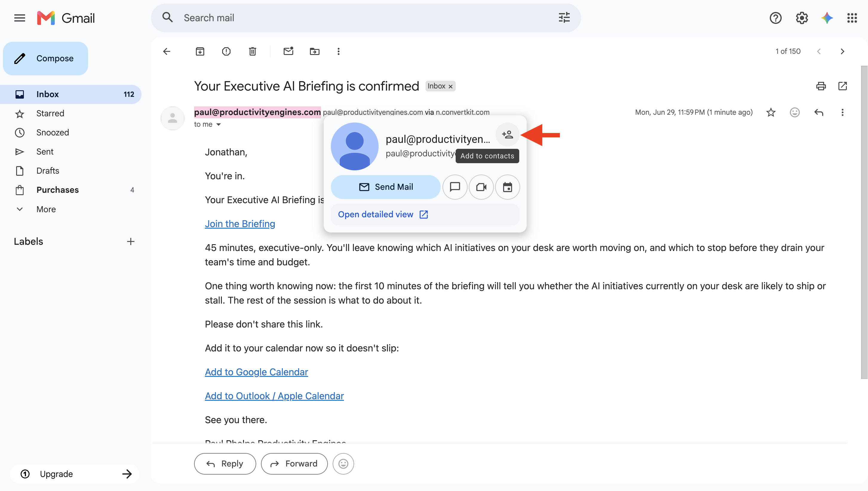Expand the More sidebar section
This screenshot has width=868, height=491.
pos(70,209)
